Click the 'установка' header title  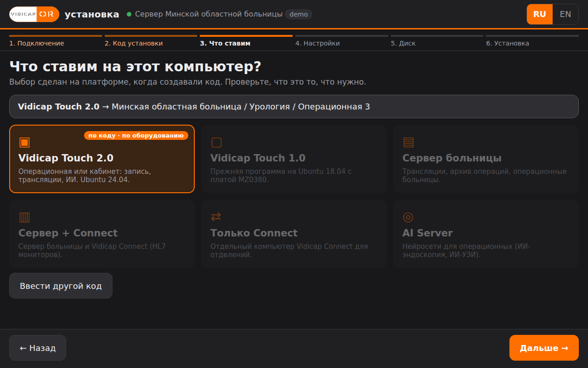pyautogui.click(x=92, y=14)
